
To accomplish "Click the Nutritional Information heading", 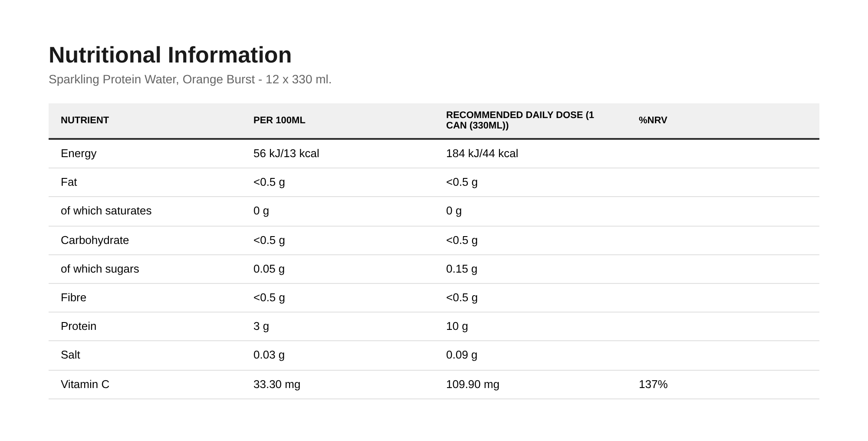I will click(x=170, y=55).
